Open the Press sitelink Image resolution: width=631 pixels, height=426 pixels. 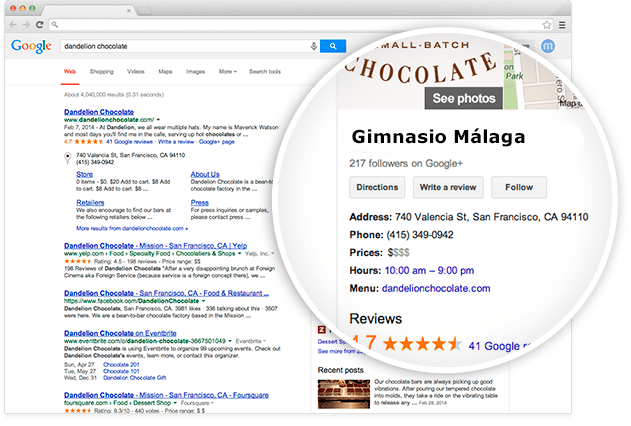tap(200, 203)
